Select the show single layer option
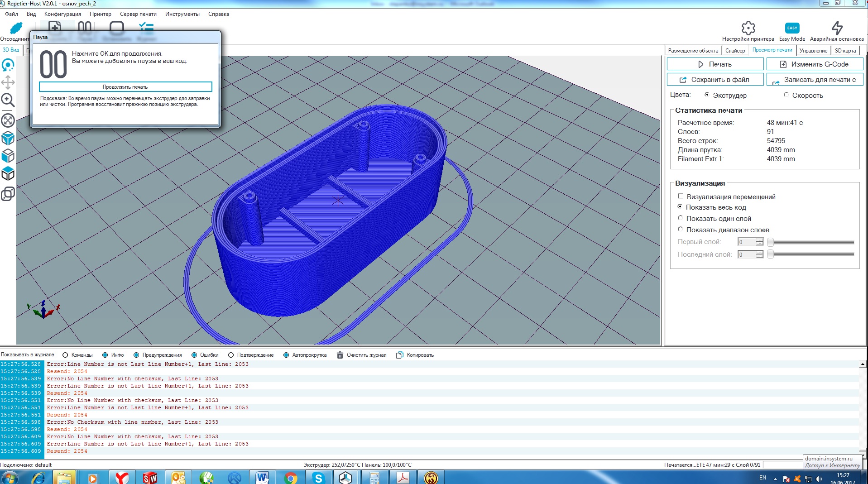 point(681,218)
